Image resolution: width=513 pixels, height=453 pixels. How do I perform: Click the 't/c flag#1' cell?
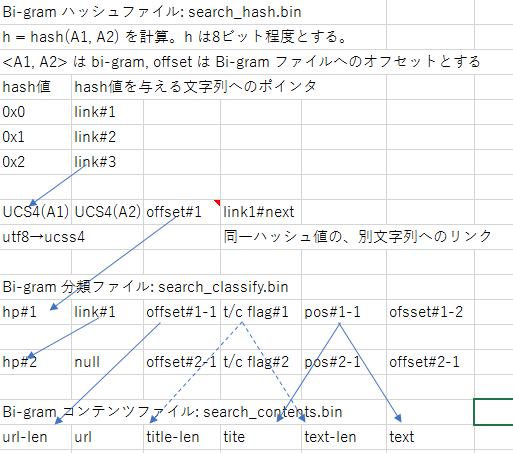pyautogui.click(x=261, y=312)
